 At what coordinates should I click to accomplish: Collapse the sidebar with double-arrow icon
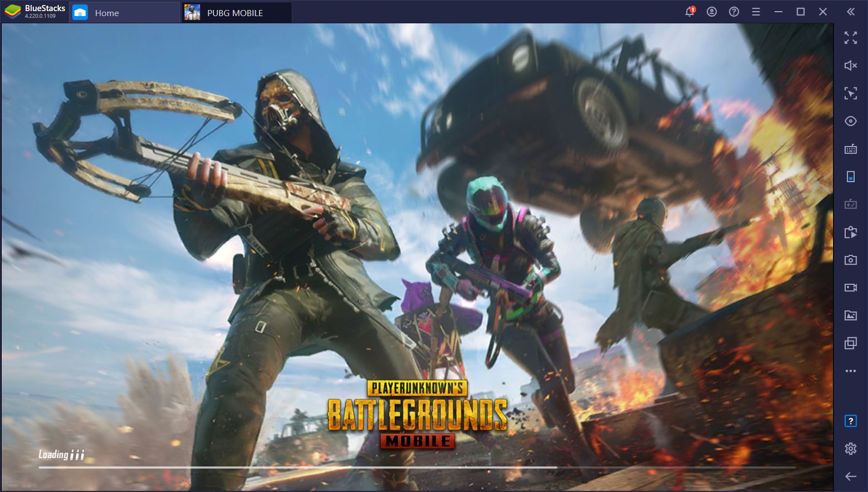(851, 12)
